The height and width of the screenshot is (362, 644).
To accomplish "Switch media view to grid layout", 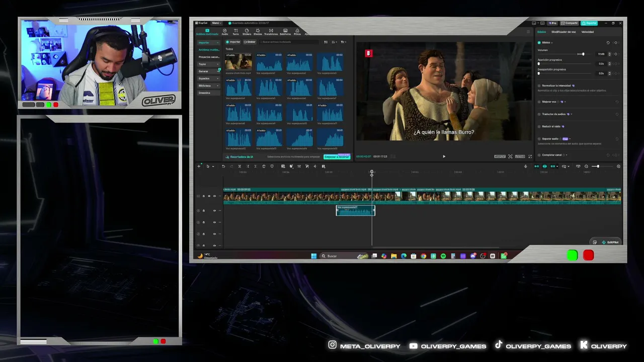I will coord(326,42).
